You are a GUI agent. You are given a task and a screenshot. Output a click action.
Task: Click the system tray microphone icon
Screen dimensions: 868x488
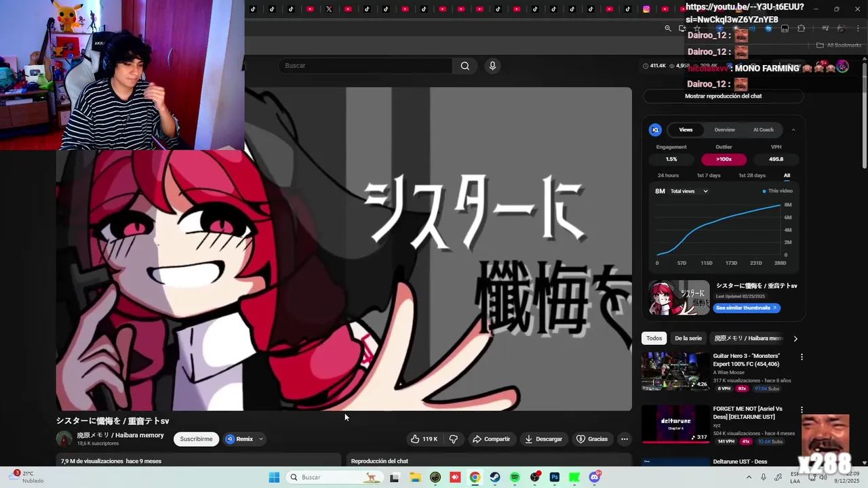[764, 477]
